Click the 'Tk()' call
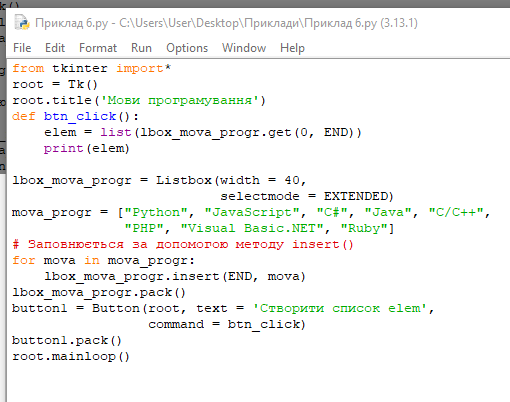Image resolution: width=510 pixels, height=402 pixels. (x=83, y=84)
